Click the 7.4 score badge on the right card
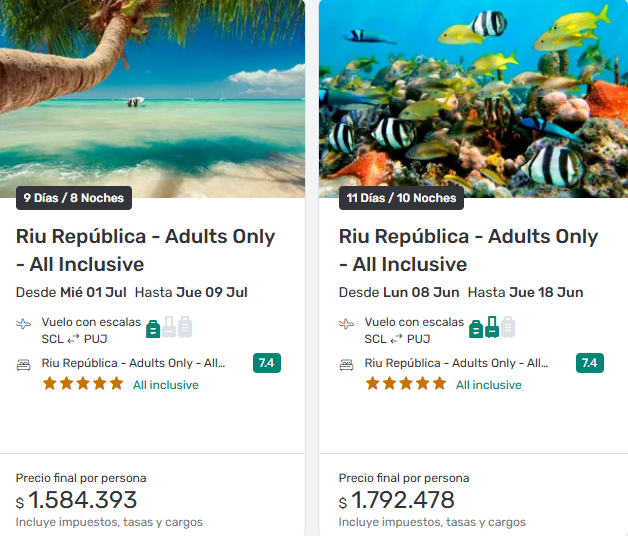Screen dimensions: 628x536 pyautogui.click(x=590, y=363)
